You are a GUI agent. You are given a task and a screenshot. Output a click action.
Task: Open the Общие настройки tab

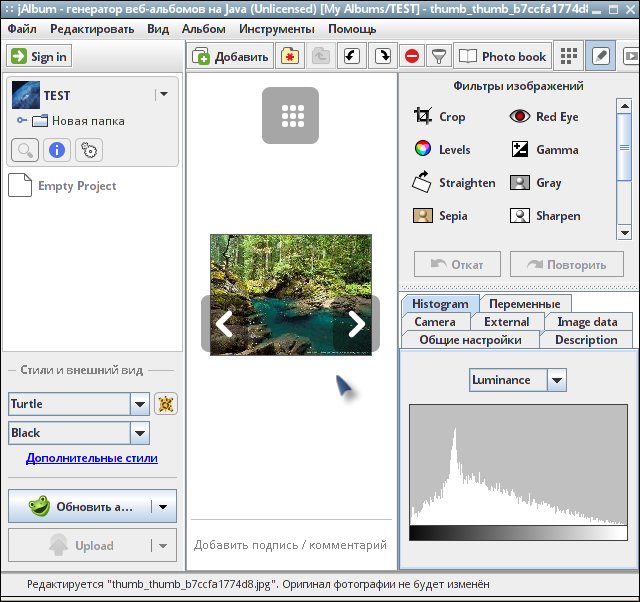tap(470, 340)
